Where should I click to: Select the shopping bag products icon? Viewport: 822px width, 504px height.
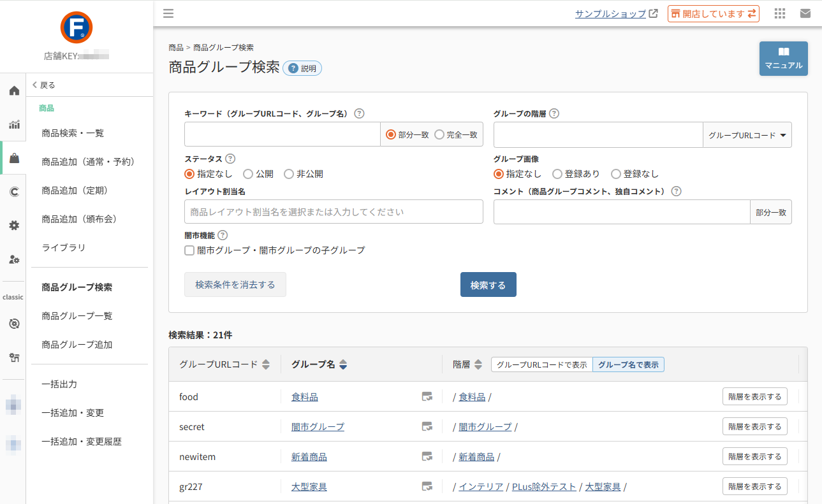pyautogui.click(x=14, y=158)
